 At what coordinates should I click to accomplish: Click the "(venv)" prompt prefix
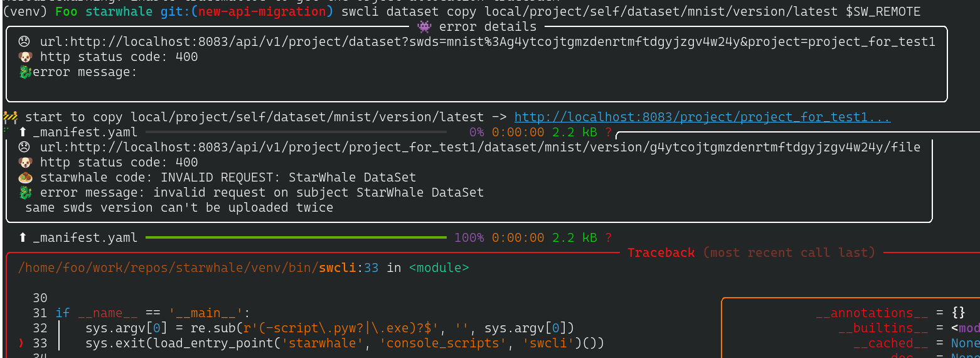click(x=25, y=12)
